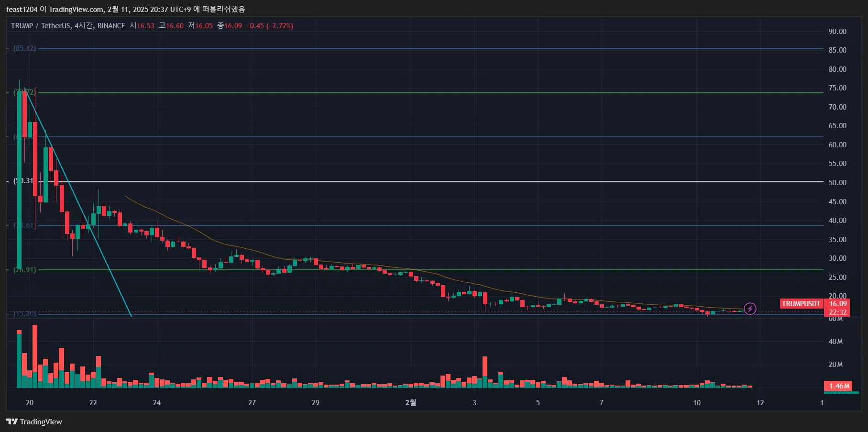Open the TradingView logo at bottom left
This screenshot has height=432, width=868.
pyautogui.click(x=34, y=421)
